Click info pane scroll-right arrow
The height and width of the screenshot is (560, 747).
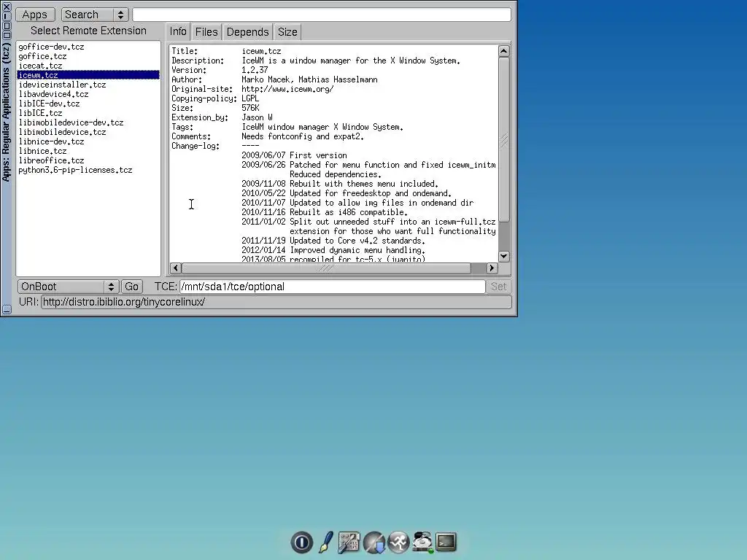pyautogui.click(x=492, y=268)
